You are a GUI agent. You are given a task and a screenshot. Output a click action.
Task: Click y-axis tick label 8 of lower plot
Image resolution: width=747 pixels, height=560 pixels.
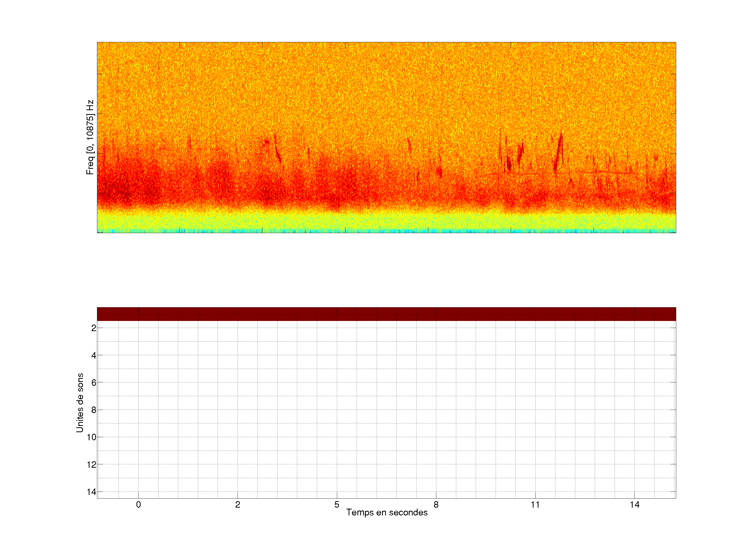[x=94, y=410]
